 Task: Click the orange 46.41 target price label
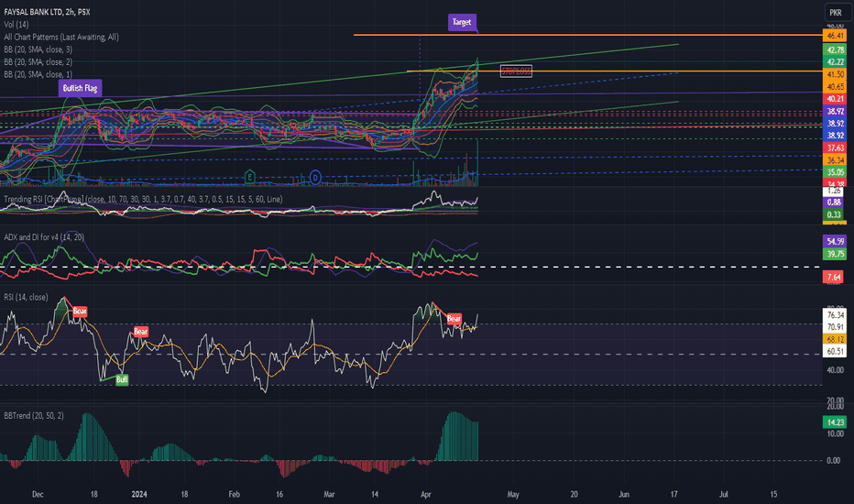pyautogui.click(x=835, y=36)
